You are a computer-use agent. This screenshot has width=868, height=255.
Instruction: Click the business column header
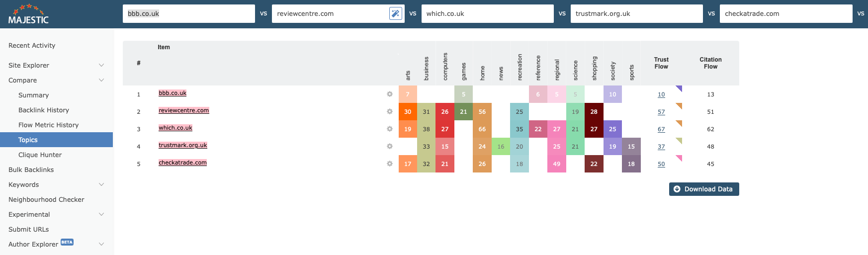[x=427, y=68]
